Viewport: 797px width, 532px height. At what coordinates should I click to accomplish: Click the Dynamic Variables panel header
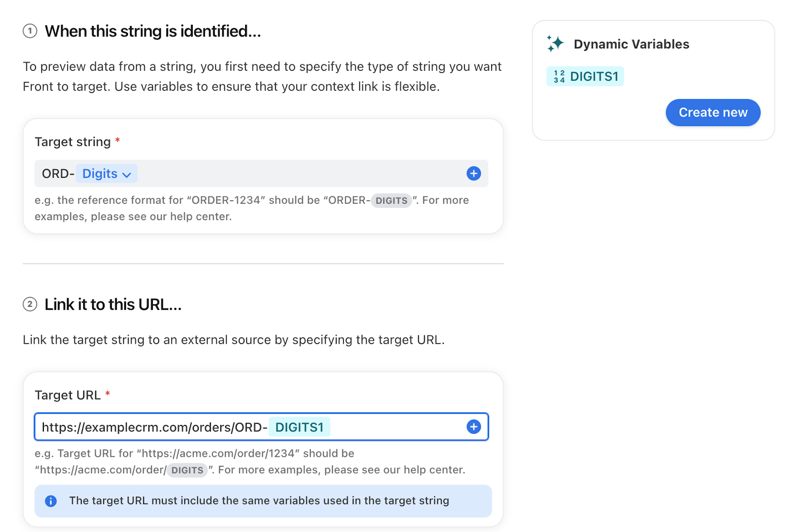[x=632, y=43]
